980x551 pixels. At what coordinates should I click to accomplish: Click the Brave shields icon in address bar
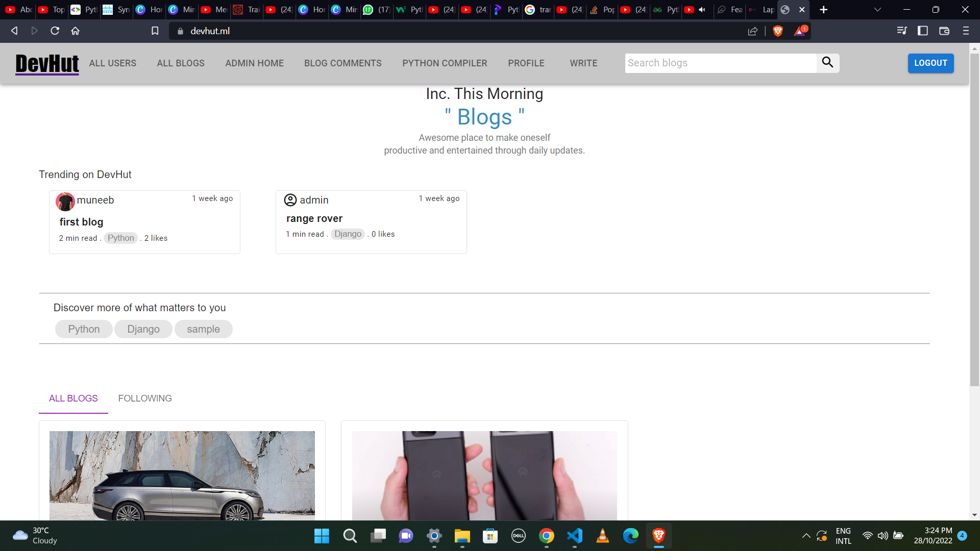tap(778, 31)
